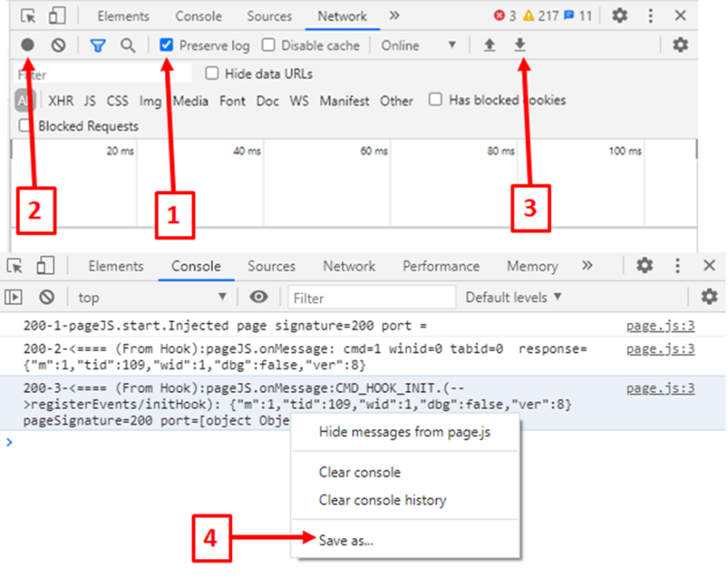Create a live expression with the eye icon
This screenshot has height=584, width=728.
tap(259, 296)
